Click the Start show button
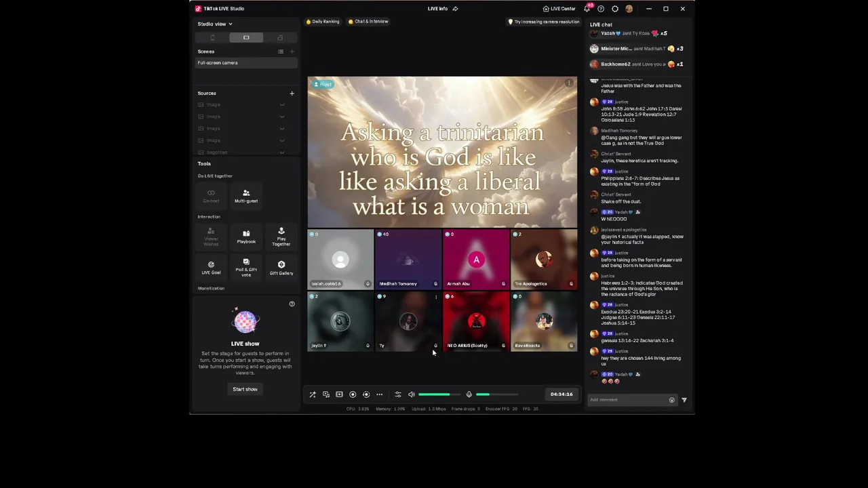The width and height of the screenshot is (868, 488). pos(245,390)
